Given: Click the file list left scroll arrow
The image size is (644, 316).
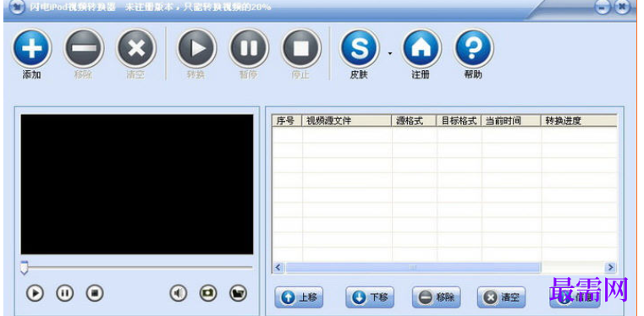Looking at the screenshot, I should coord(278,268).
